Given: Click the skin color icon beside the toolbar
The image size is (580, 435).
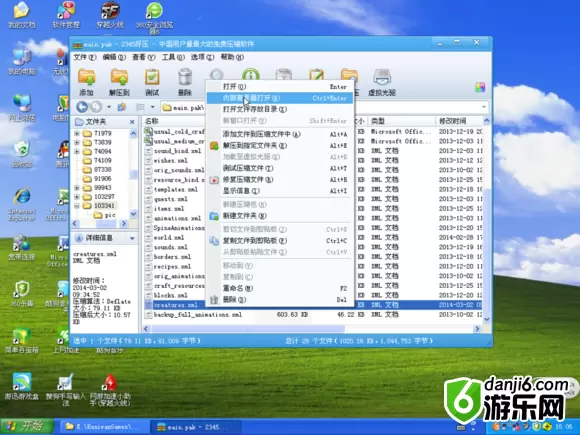Looking at the screenshot, I should coord(480,87).
